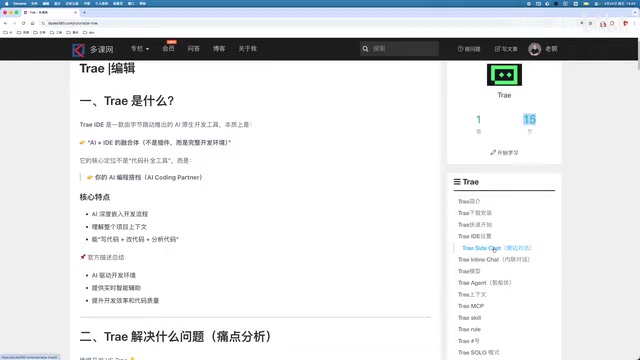Screen dimensions: 640x360
Task: Go back using browser back arrow
Action: pos(5,23)
